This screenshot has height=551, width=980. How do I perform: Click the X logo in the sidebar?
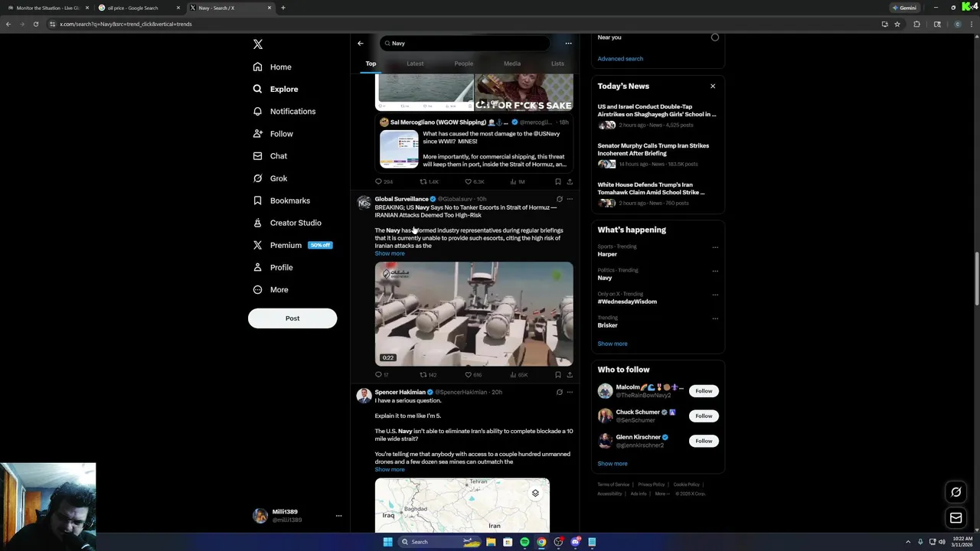(x=258, y=44)
